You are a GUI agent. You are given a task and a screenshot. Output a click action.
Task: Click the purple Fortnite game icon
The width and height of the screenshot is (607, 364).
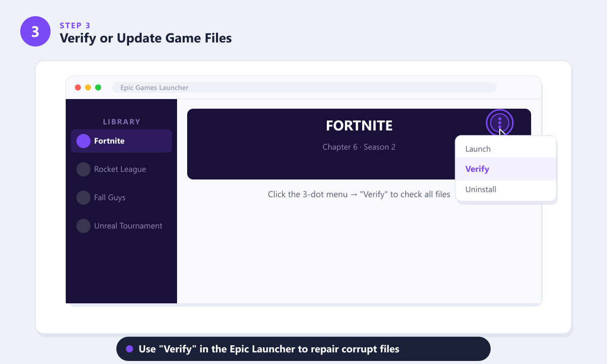coord(83,141)
